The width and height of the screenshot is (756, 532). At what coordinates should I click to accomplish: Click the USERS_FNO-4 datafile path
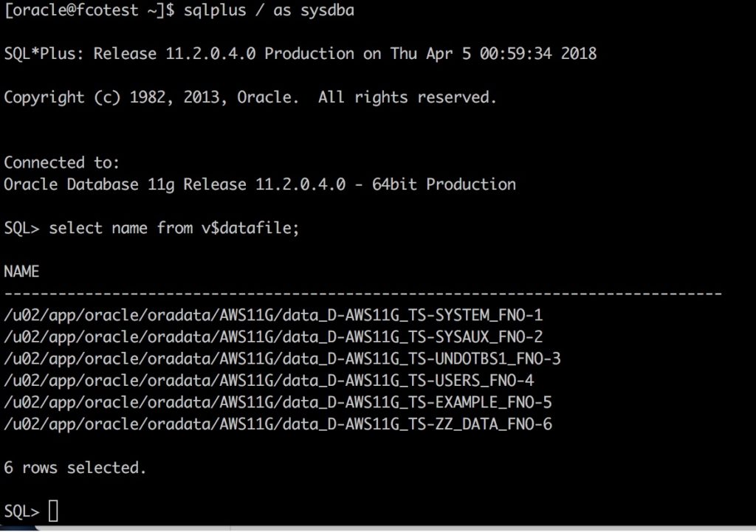click(x=269, y=381)
